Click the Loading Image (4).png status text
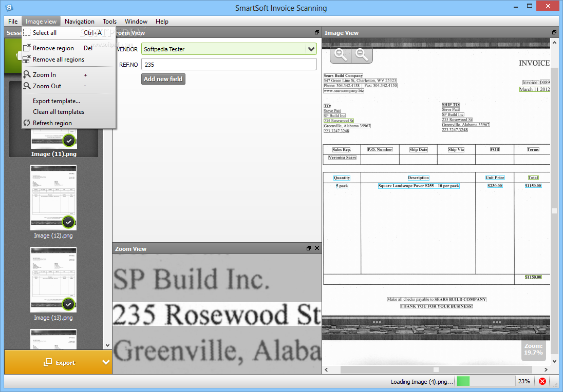 422,382
